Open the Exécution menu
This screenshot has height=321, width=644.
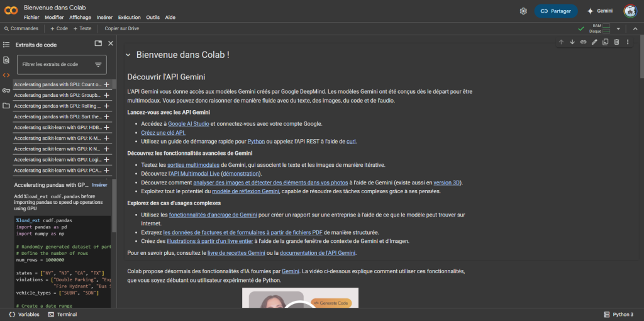click(130, 17)
